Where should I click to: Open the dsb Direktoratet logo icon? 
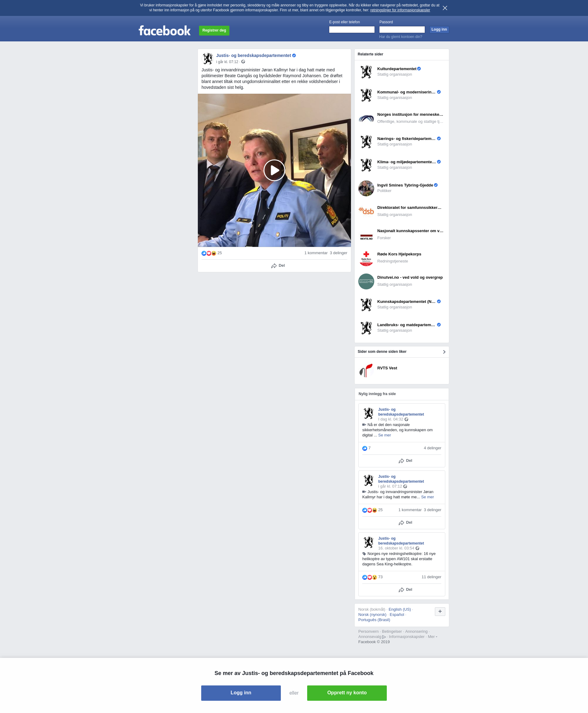(366, 211)
